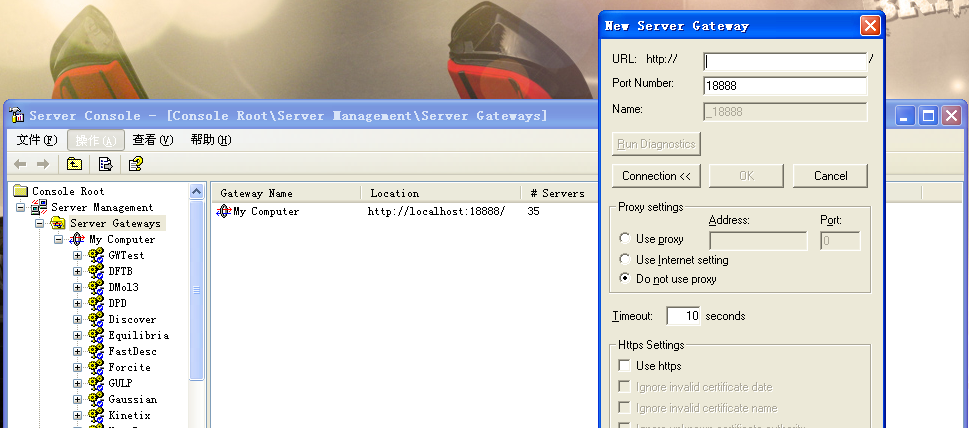Open the 文件(F) menu
This screenshot has height=428, width=969.
[x=36, y=140]
